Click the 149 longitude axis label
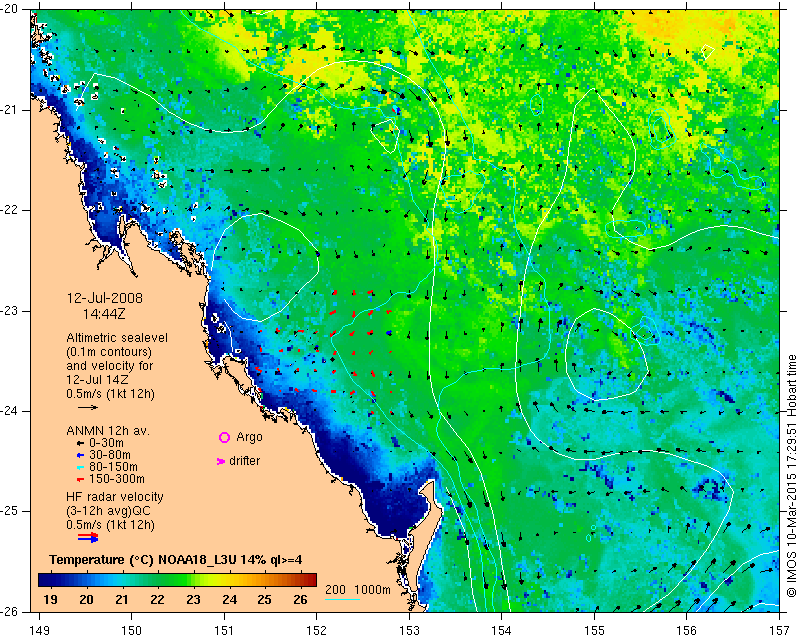 point(39,631)
